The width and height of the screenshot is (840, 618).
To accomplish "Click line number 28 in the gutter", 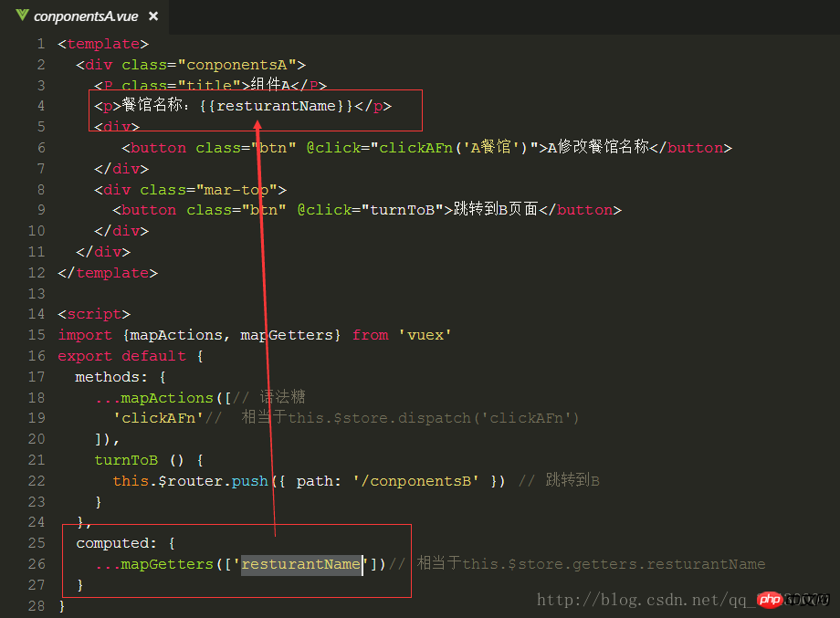I will point(37,606).
